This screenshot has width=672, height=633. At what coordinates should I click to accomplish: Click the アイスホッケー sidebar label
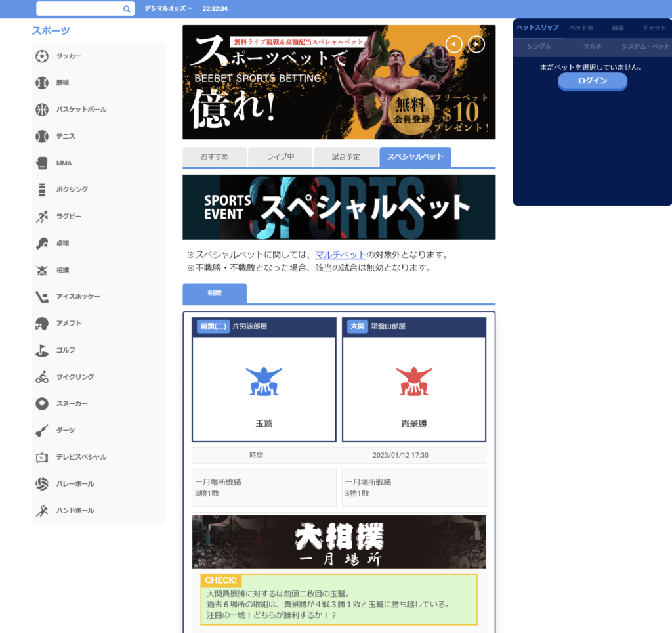[x=78, y=297]
